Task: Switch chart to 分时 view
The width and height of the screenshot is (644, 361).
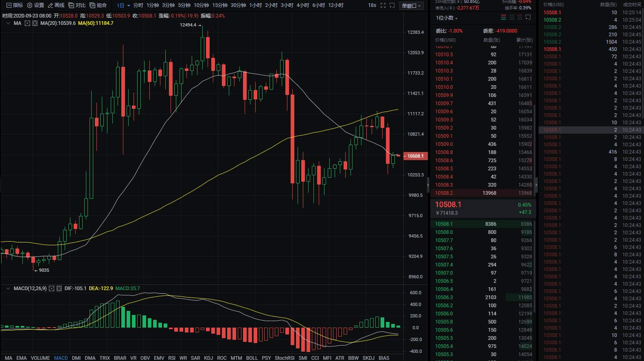Action: (x=138, y=5)
